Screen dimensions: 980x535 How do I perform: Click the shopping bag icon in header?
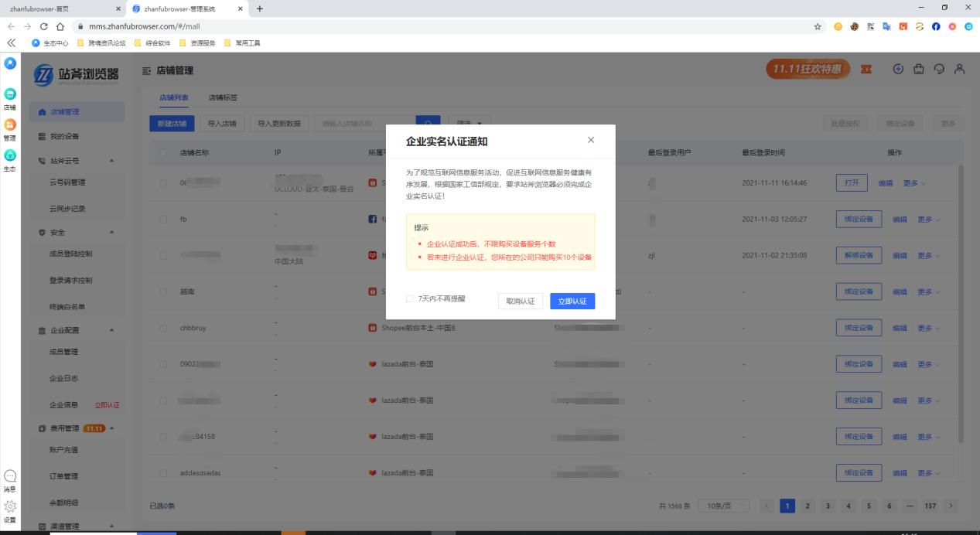pos(919,69)
